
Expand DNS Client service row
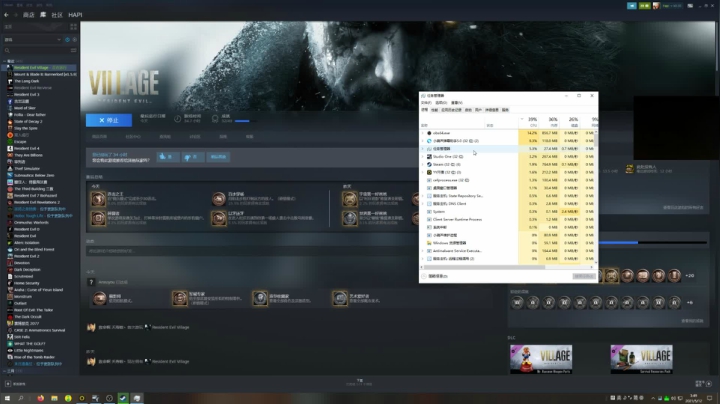(423, 204)
